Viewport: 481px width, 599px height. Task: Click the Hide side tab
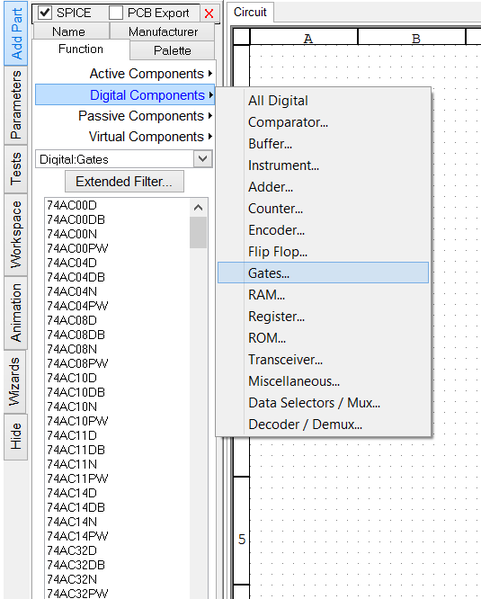[16, 436]
